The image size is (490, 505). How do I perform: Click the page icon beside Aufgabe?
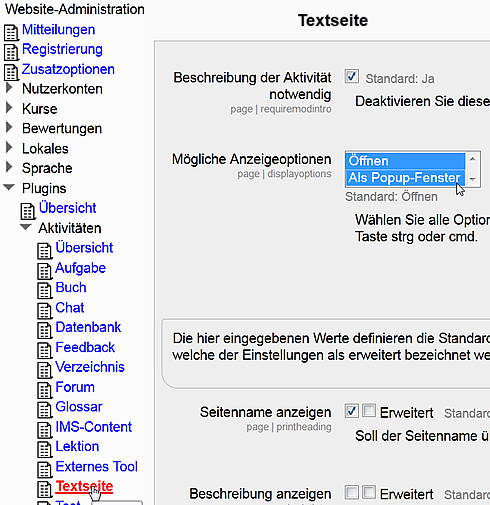44,271
